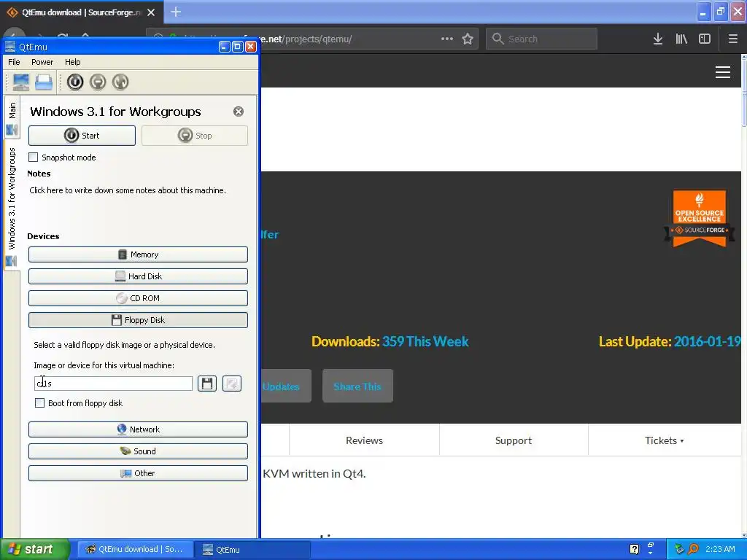Viewport: 747px width, 560px height.
Task: Open SourceForge page hamburger menu
Action: point(723,72)
